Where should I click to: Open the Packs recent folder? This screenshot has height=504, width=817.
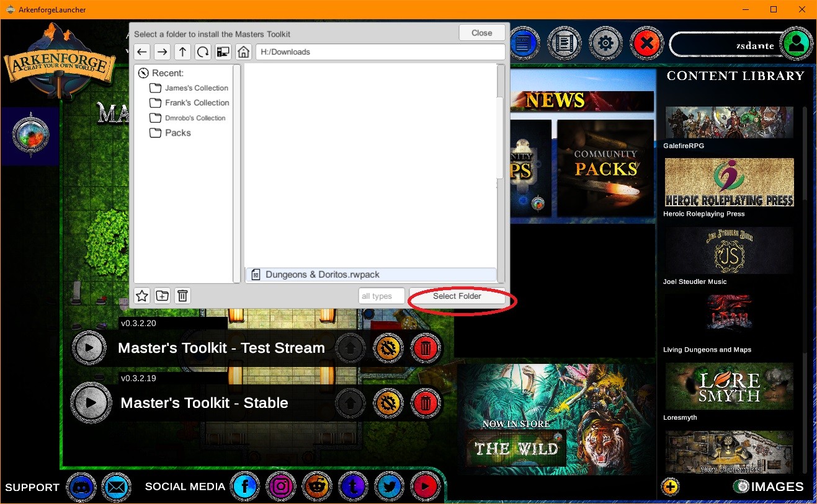[177, 133]
